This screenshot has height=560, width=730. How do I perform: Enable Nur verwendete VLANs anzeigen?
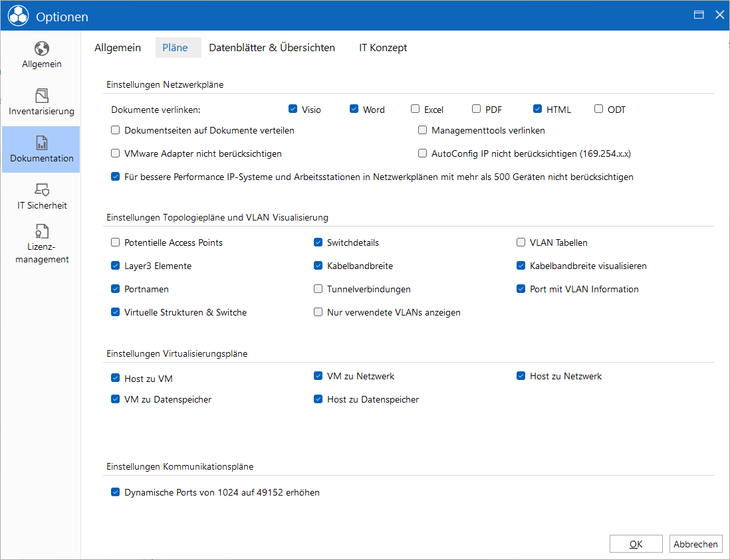click(x=318, y=312)
